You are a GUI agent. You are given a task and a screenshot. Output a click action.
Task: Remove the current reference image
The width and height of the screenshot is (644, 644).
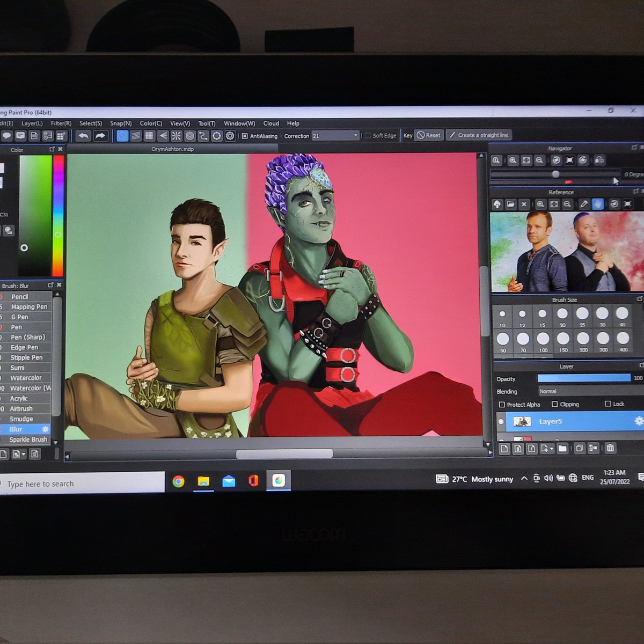pos(524,204)
